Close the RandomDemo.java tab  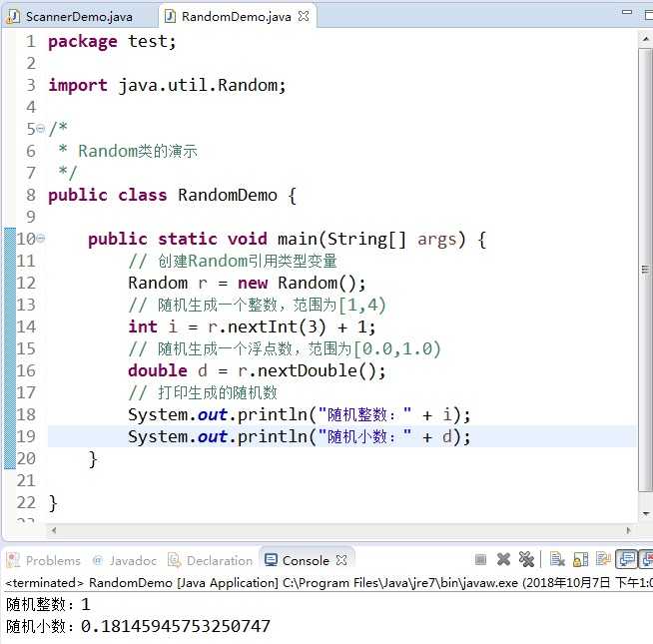click(304, 16)
